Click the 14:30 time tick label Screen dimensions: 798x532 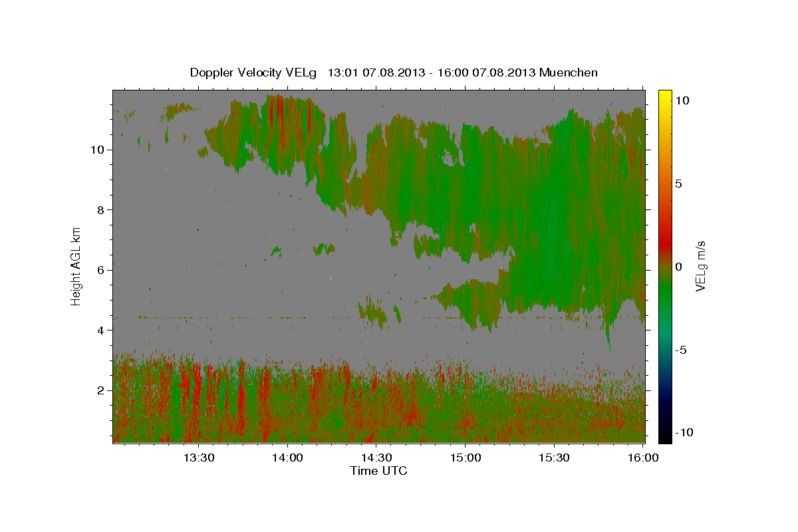pyautogui.click(x=376, y=458)
